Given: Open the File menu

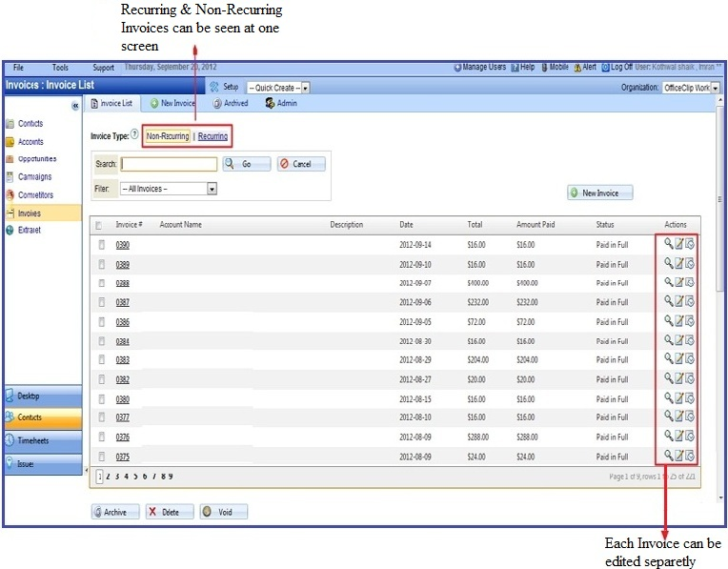Looking at the screenshot, I should pyautogui.click(x=18, y=68).
